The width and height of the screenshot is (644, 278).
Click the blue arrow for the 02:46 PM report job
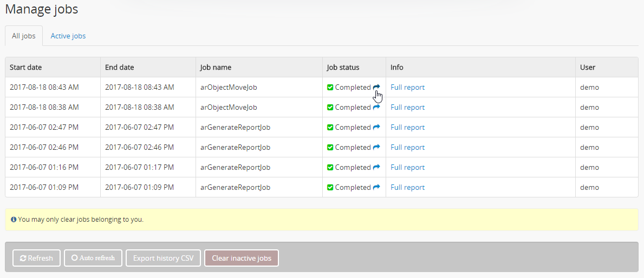coord(376,147)
